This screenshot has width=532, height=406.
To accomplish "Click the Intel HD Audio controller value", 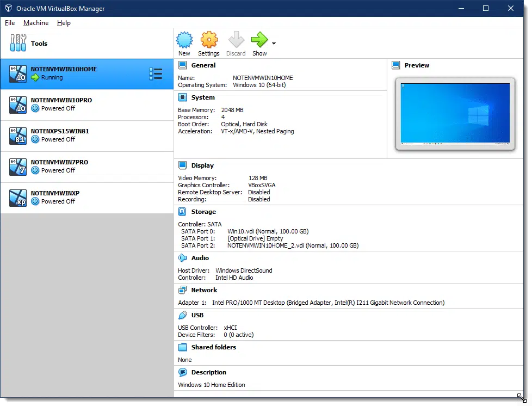I will (x=234, y=278).
